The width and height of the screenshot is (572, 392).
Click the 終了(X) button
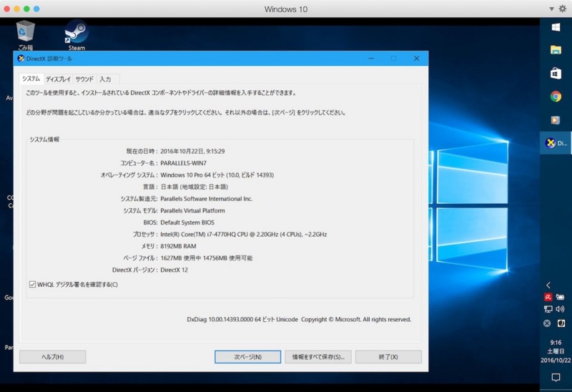pos(388,357)
